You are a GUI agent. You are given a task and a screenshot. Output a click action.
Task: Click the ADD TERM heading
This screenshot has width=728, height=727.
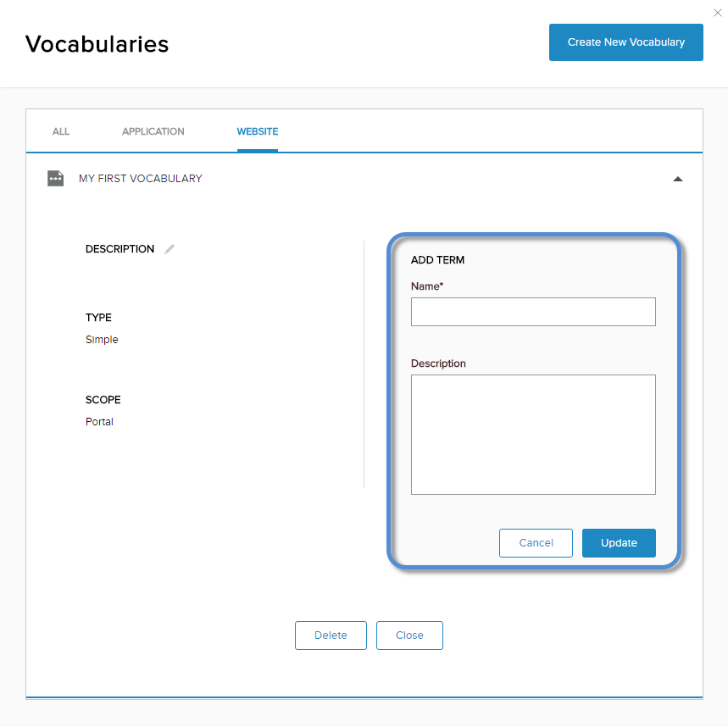(437, 260)
